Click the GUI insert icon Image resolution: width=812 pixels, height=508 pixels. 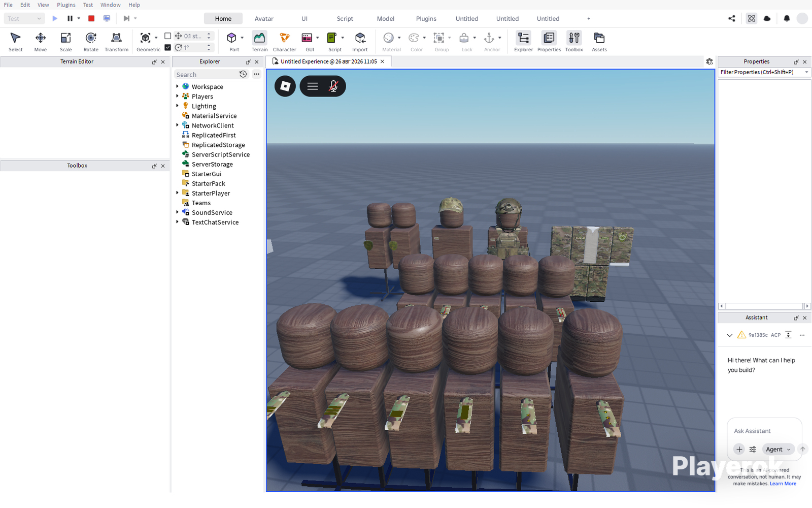pyautogui.click(x=307, y=38)
